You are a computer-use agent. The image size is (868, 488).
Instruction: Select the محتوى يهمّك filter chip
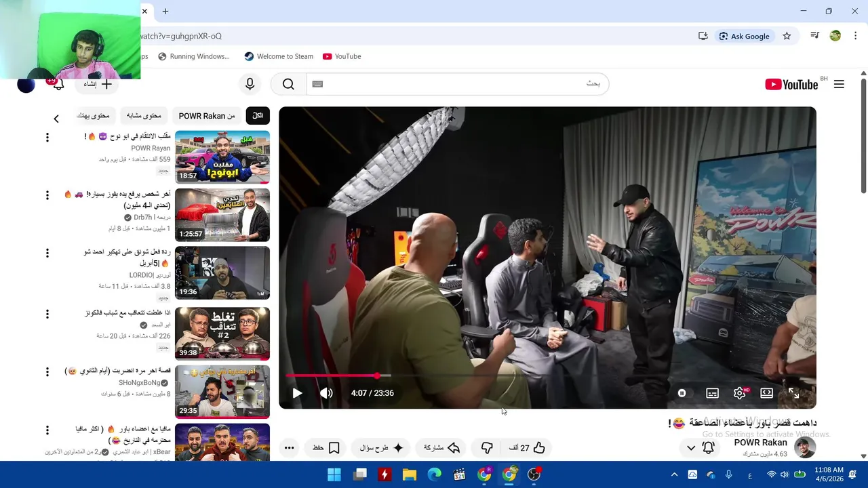pos(93,116)
